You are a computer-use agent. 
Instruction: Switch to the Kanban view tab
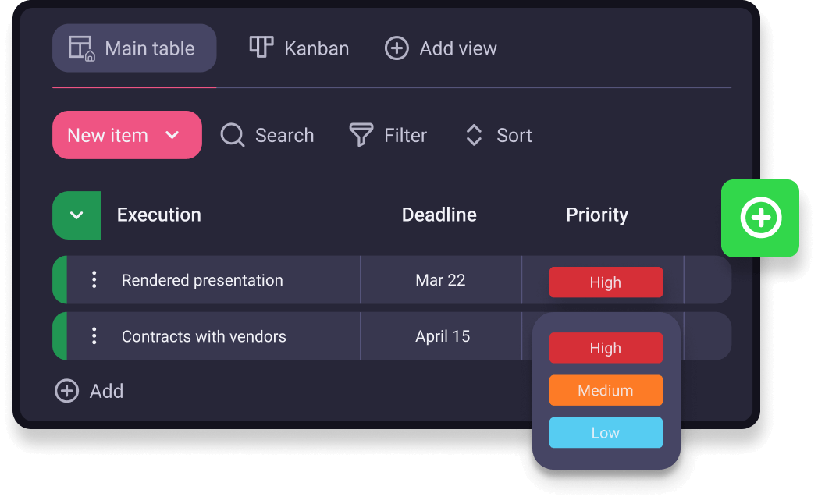(x=299, y=48)
